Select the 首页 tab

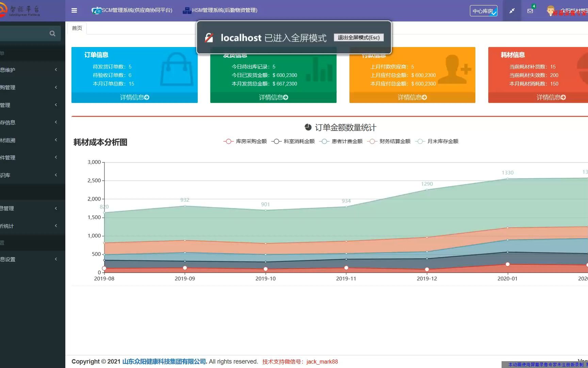[x=77, y=28]
